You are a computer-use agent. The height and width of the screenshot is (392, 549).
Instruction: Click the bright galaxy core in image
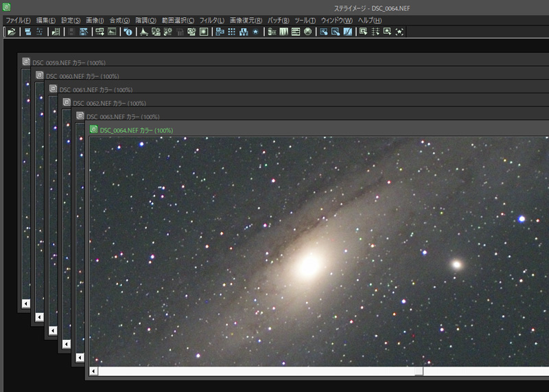309,265
